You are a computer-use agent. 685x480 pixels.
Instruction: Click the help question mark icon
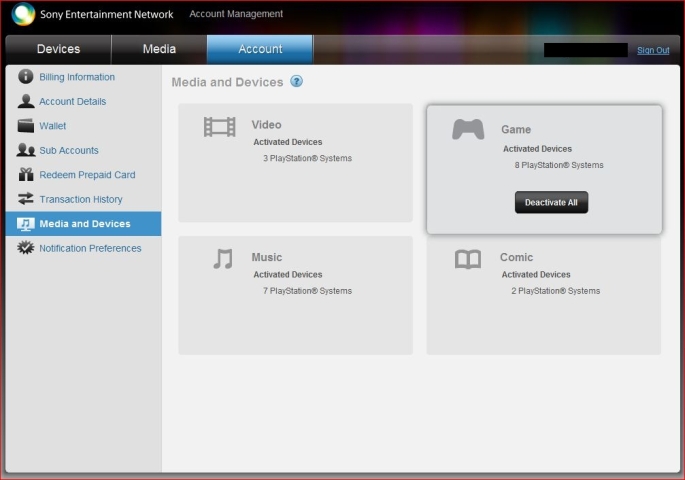point(297,82)
